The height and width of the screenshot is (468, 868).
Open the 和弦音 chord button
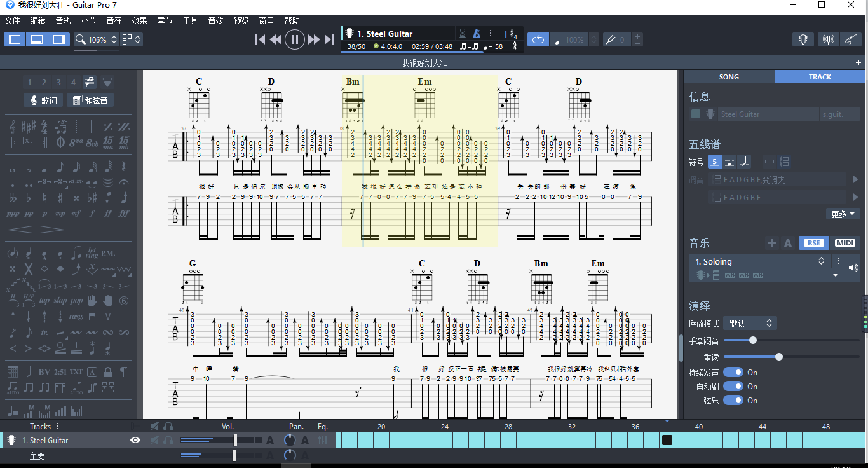(x=90, y=100)
